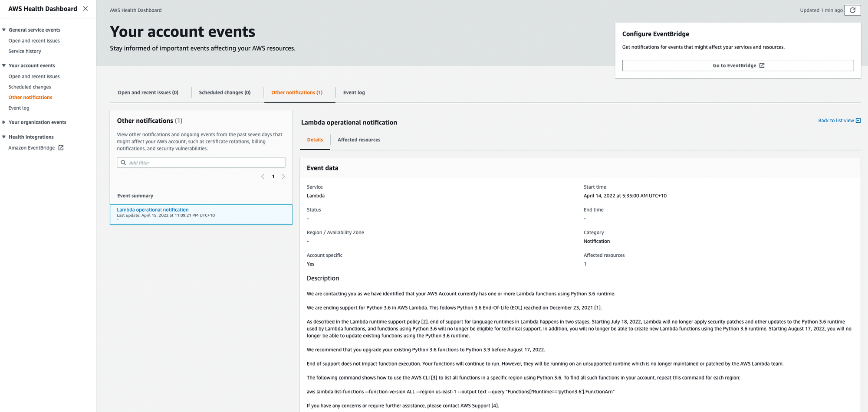Click the Last update April 15, 2022 timestamp
Image resolution: width=868 pixels, height=412 pixels.
click(x=166, y=216)
